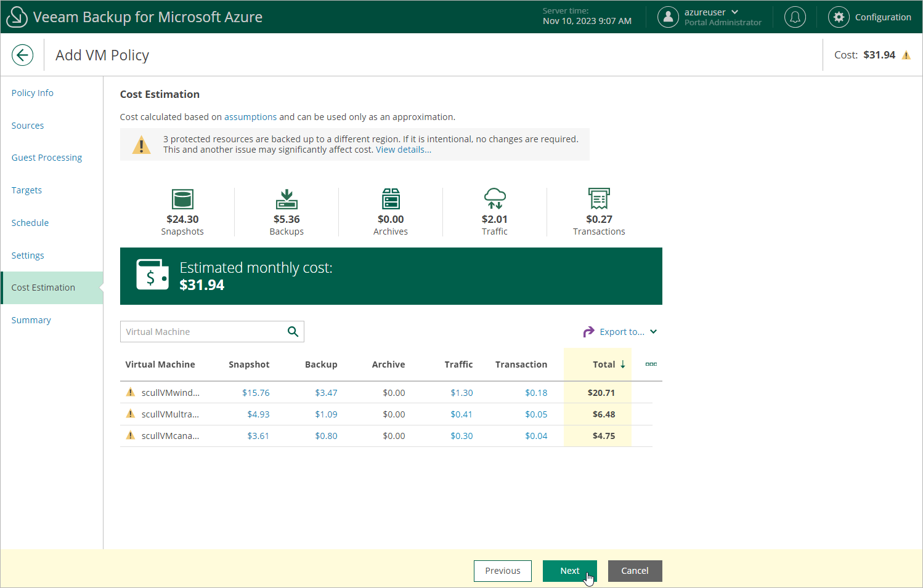Click the Archives cost icon
The image size is (923, 588).
point(391,199)
